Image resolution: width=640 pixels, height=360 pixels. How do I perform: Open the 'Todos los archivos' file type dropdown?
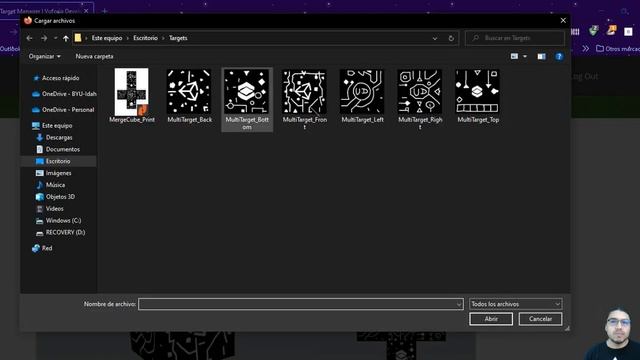tap(516, 304)
